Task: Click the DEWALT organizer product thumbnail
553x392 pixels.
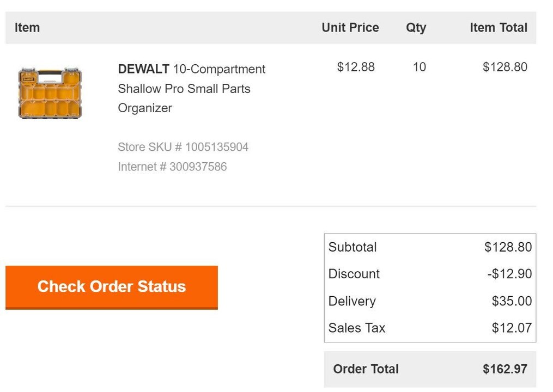Action: 50,93
